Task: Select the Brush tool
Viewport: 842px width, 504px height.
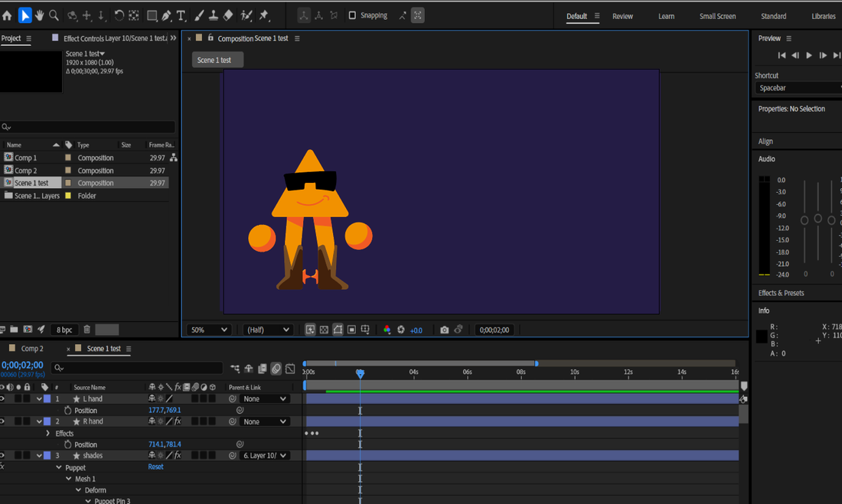Action: coord(199,15)
